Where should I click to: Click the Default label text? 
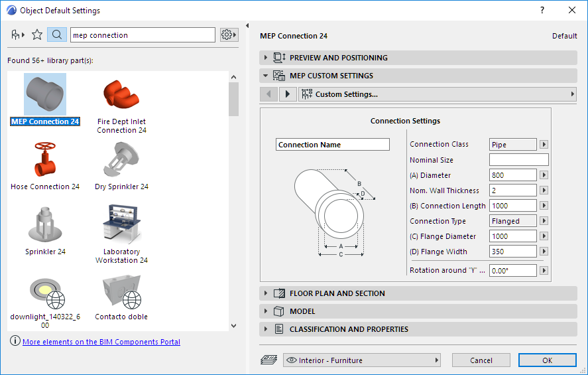564,36
